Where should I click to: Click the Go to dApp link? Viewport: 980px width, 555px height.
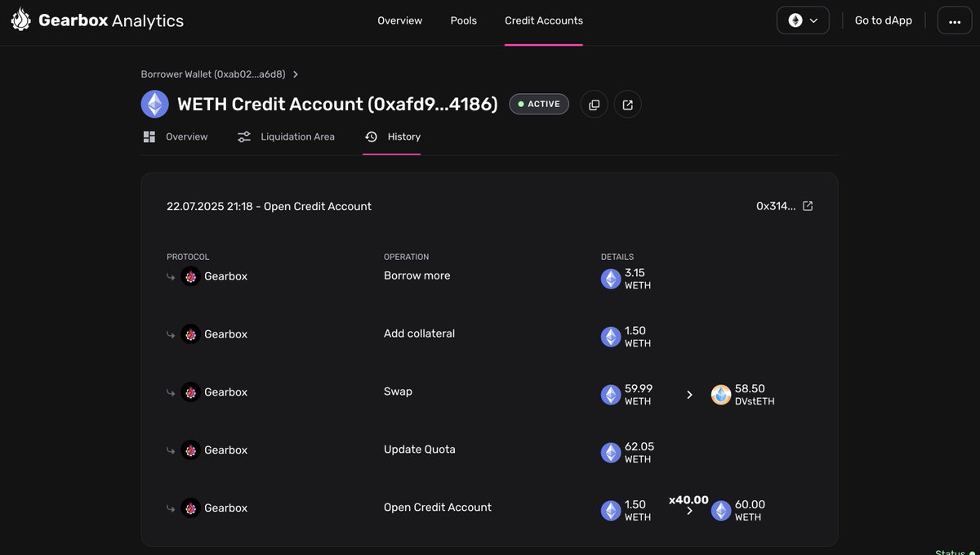(883, 20)
